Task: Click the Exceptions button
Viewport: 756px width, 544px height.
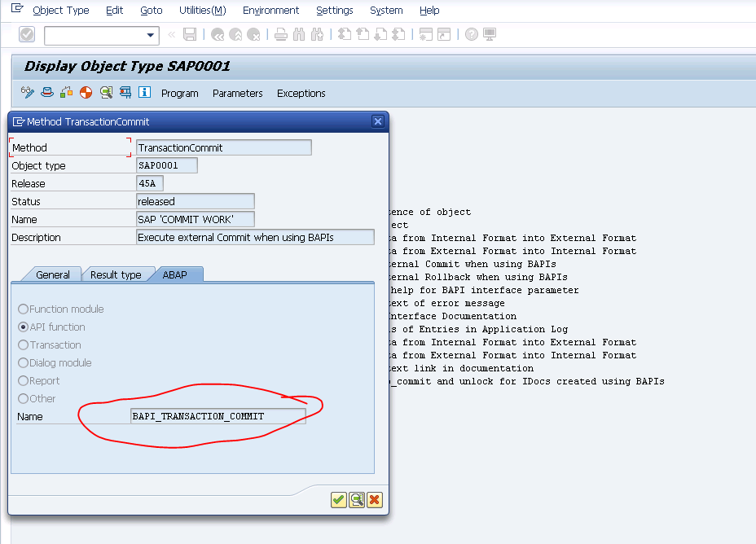Action: coord(301,93)
